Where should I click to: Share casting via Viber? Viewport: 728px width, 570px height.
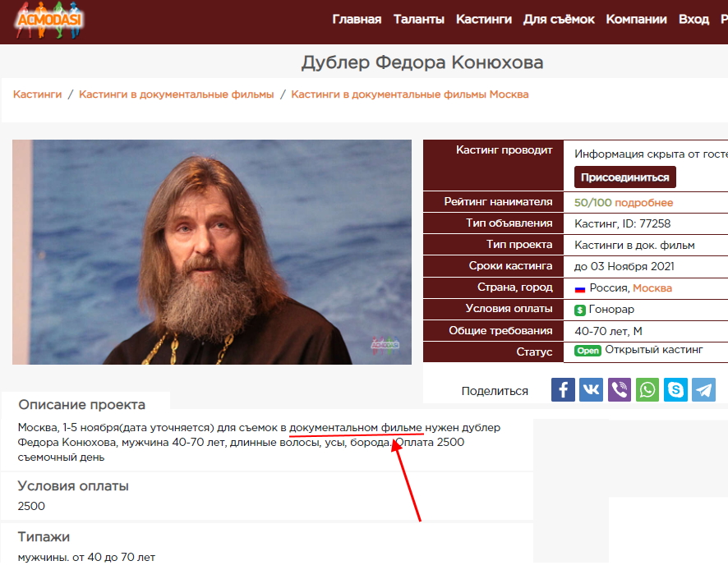[620, 389]
